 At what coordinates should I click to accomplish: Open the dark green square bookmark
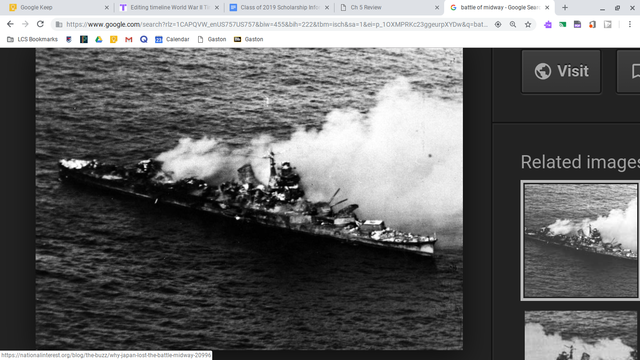coord(84,39)
